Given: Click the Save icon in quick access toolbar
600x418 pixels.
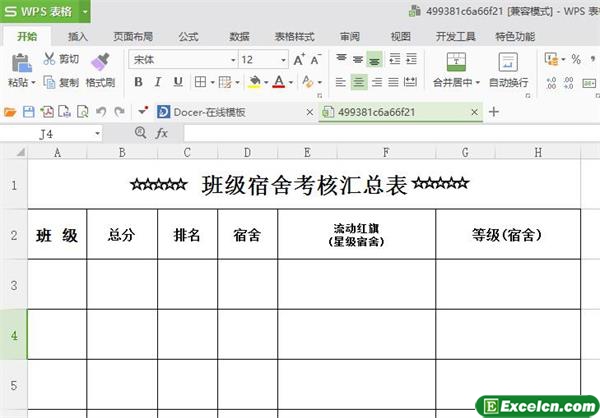Looking at the screenshot, I should (x=29, y=112).
